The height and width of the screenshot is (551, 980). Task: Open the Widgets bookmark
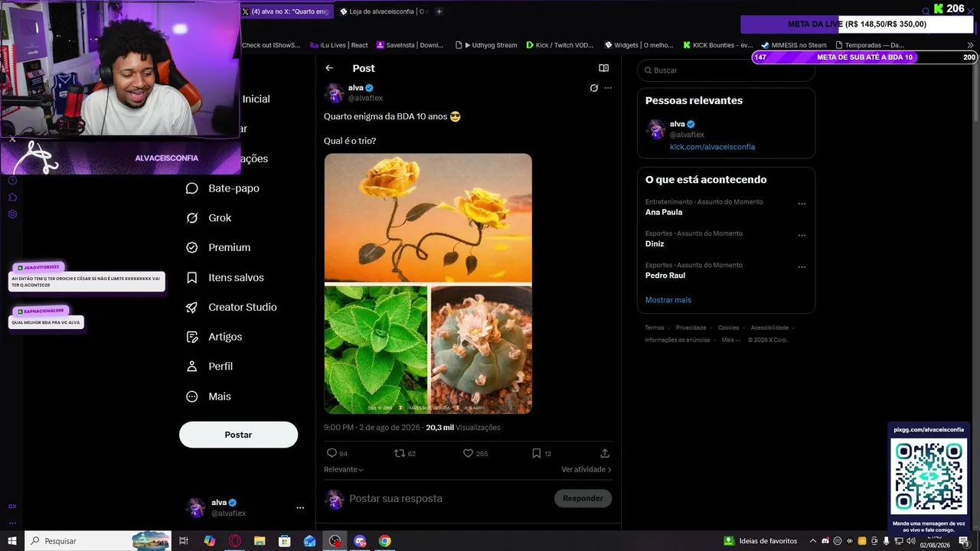639,45
